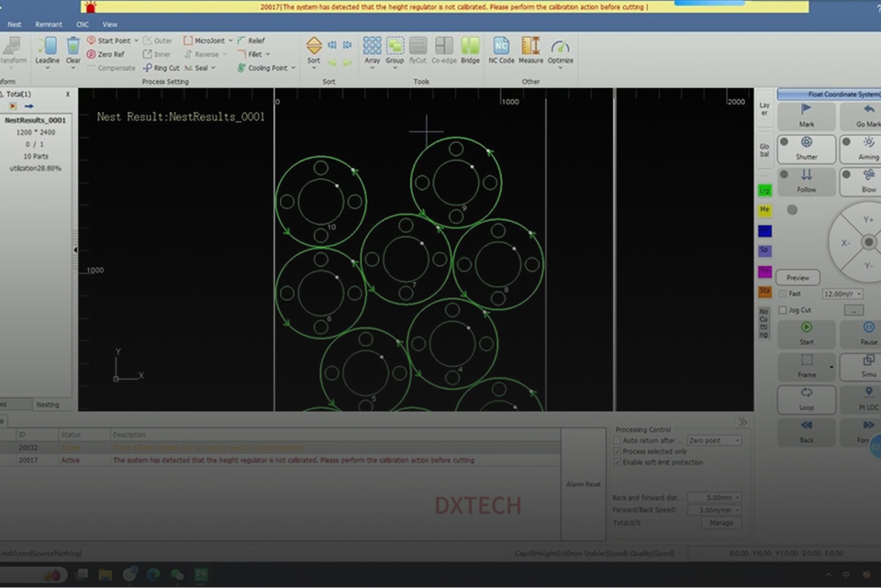Click the Back rewind button
The width and height of the screenshot is (881, 588).
point(807,431)
